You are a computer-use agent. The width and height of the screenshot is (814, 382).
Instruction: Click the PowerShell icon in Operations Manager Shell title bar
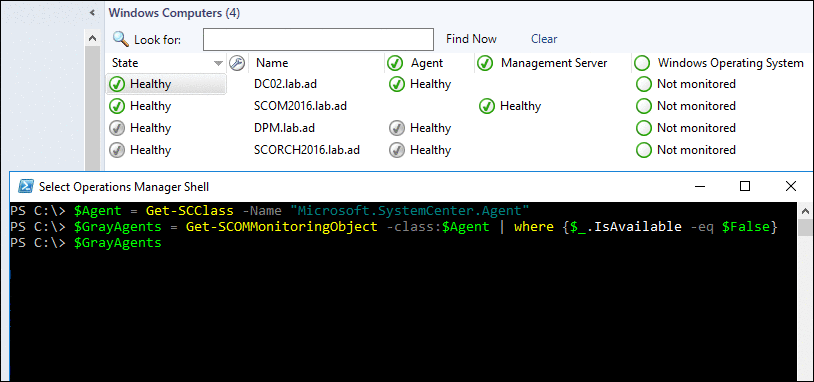coord(25,186)
